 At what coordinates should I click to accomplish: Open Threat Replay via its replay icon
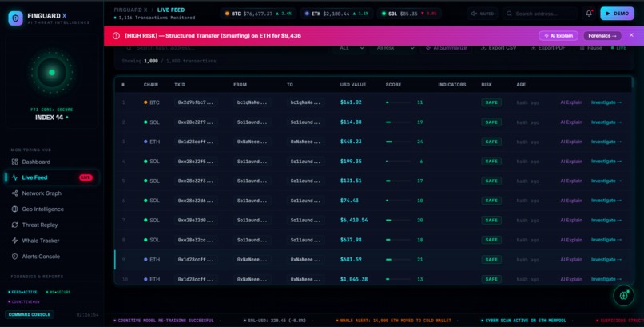(15, 225)
